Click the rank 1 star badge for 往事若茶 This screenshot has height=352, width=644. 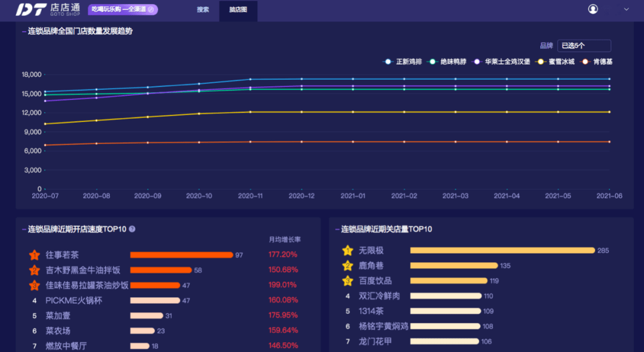click(x=34, y=255)
